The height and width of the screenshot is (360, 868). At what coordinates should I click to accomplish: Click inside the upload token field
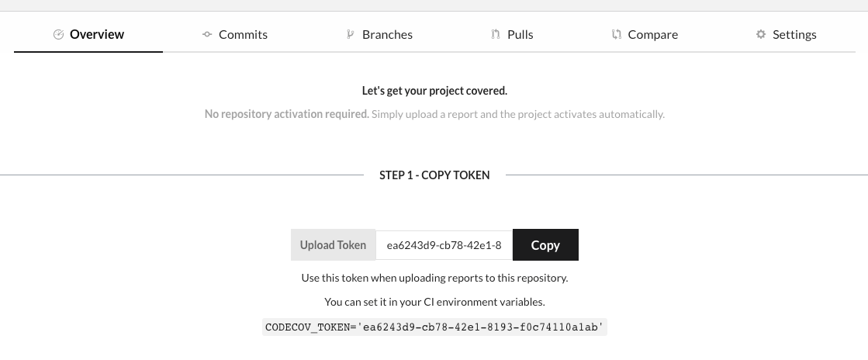pyautogui.click(x=444, y=245)
